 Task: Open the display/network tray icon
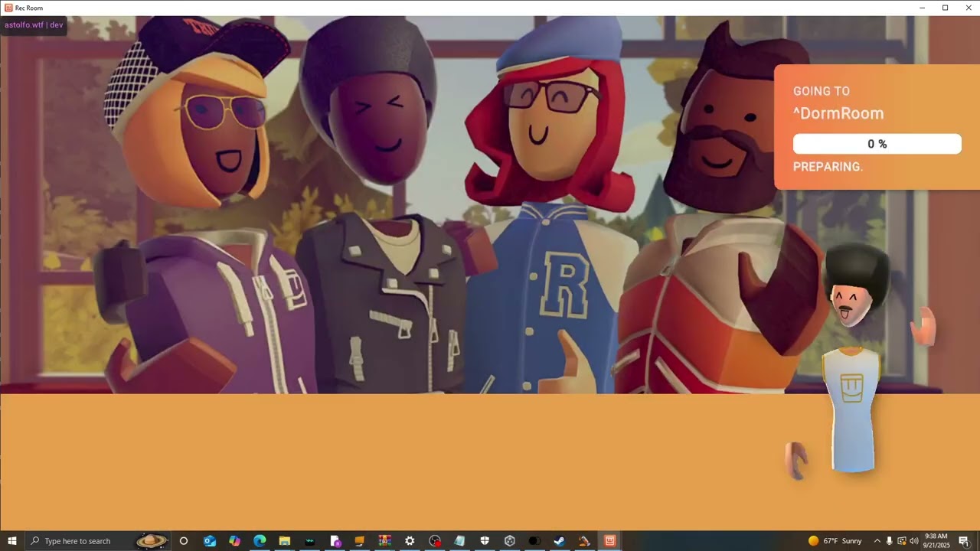coord(901,541)
